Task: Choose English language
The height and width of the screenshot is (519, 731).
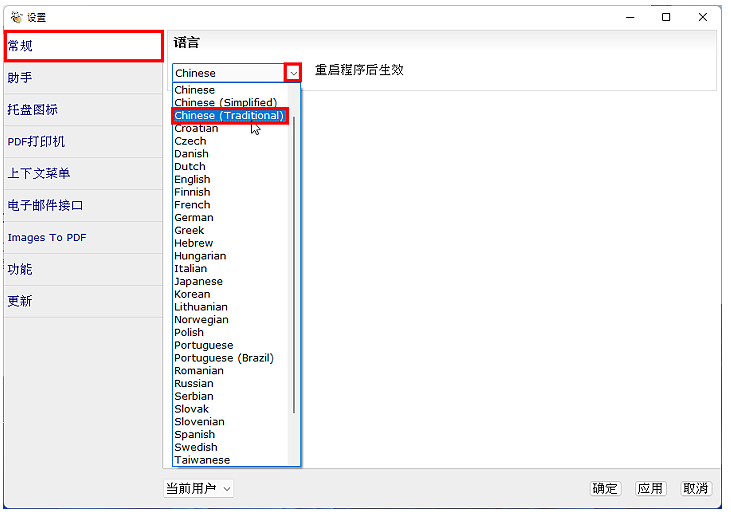Action: [230, 180]
